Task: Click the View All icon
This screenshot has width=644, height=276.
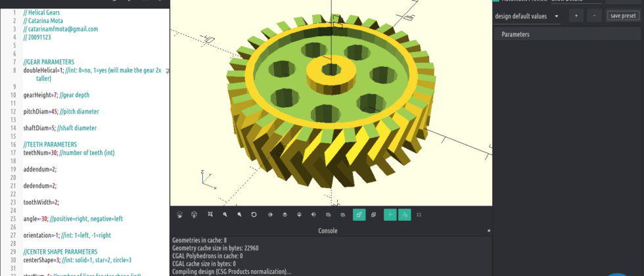Action: click(x=210, y=214)
